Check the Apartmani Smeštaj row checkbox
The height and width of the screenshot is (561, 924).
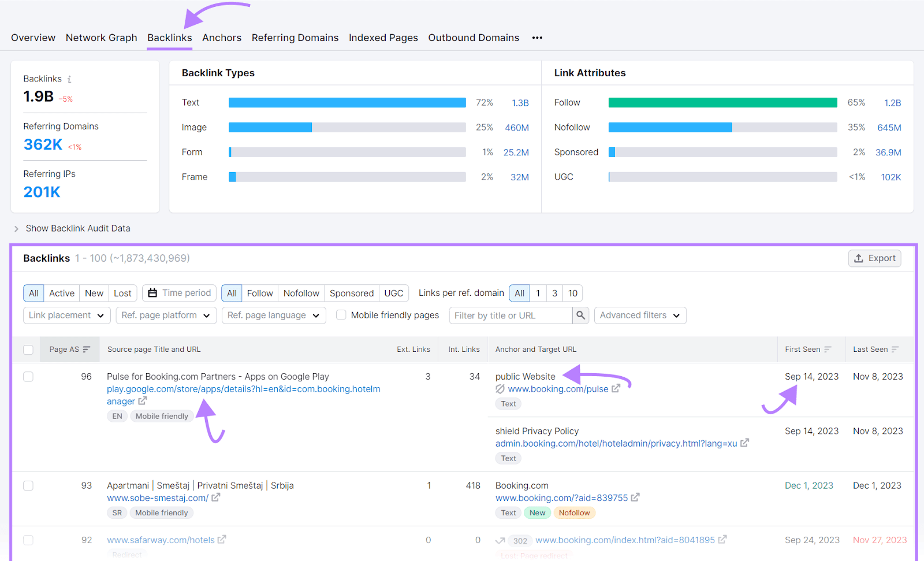28,486
